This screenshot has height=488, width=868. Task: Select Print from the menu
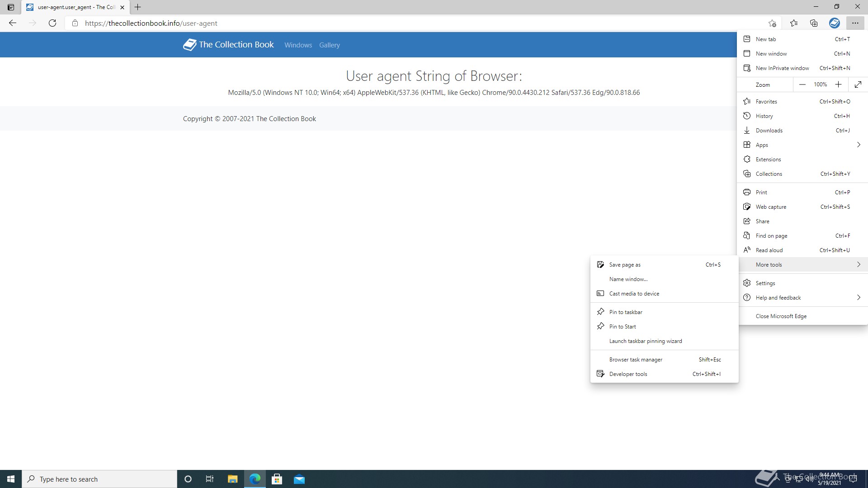[802, 192]
